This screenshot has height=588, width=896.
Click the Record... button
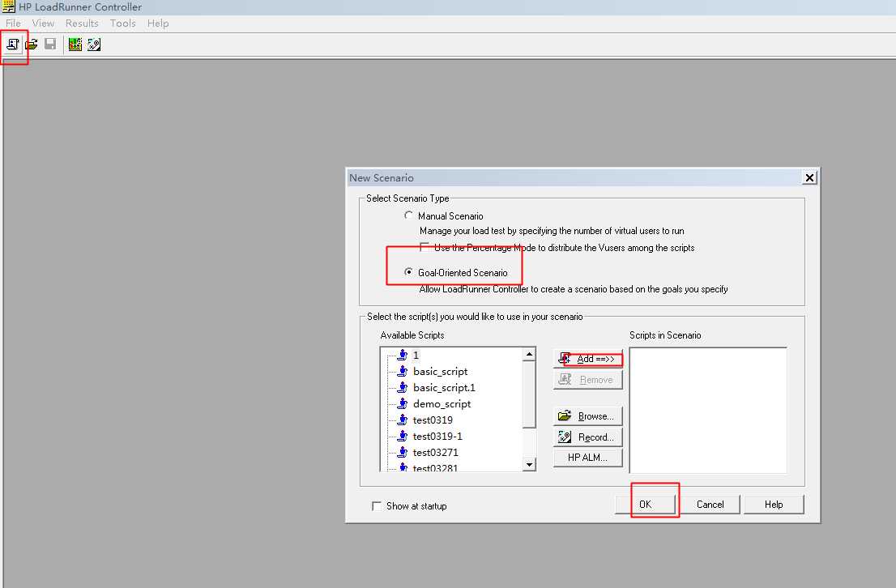coord(588,437)
